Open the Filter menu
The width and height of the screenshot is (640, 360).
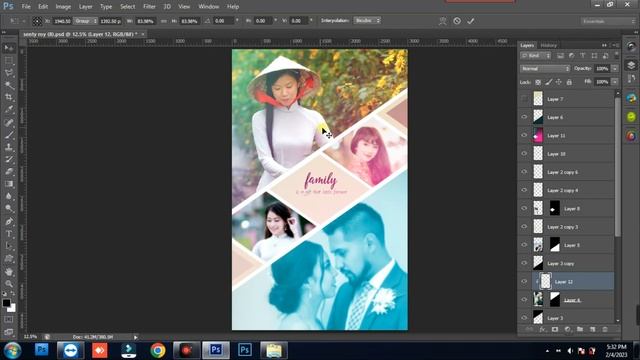(x=149, y=7)
